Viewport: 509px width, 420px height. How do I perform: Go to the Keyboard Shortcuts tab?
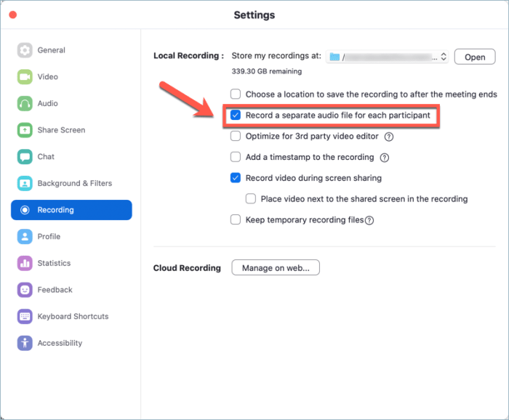[x=73, y=316]
